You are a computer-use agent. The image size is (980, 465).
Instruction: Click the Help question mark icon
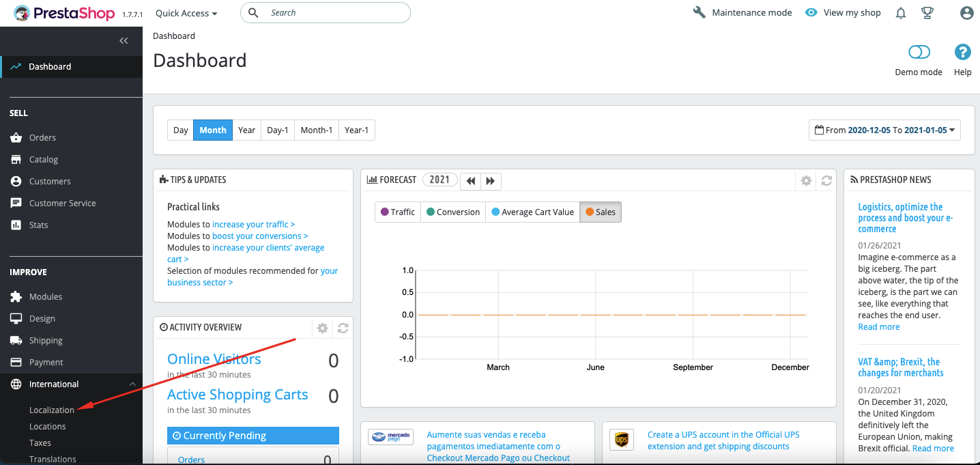click(x=962, y=53)
